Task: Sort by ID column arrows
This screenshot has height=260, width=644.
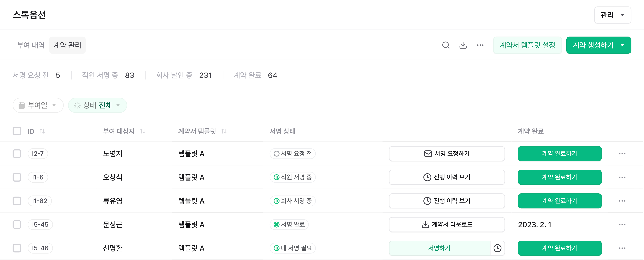Action: point(42,131)
